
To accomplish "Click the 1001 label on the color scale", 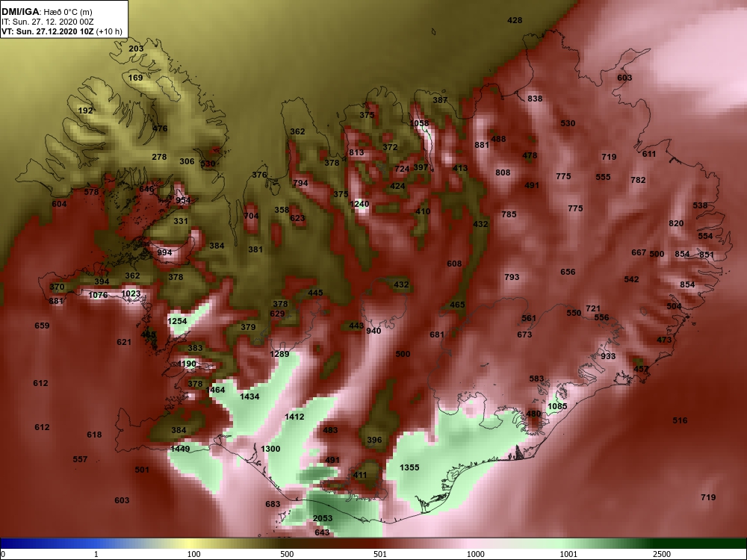I will click(x=568, y=554).
